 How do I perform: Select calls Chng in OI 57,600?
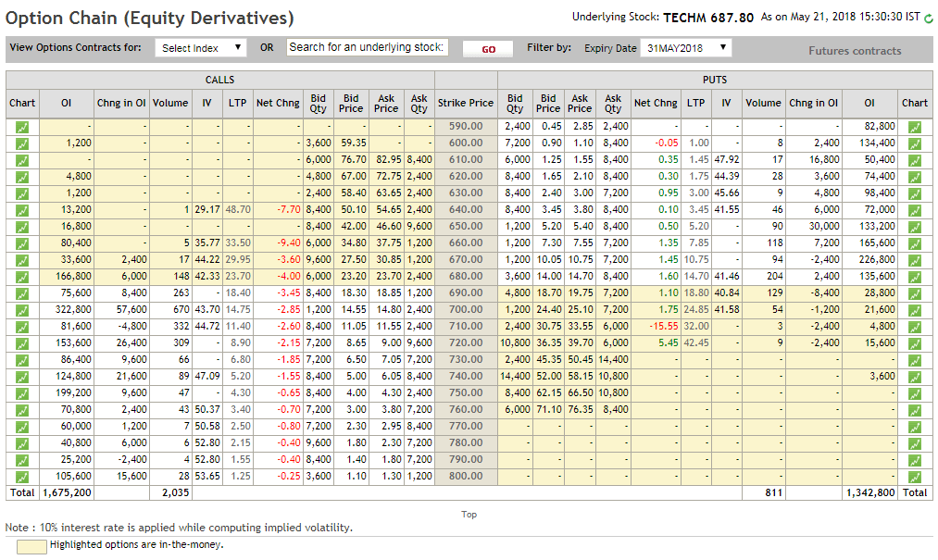point(131,309)
